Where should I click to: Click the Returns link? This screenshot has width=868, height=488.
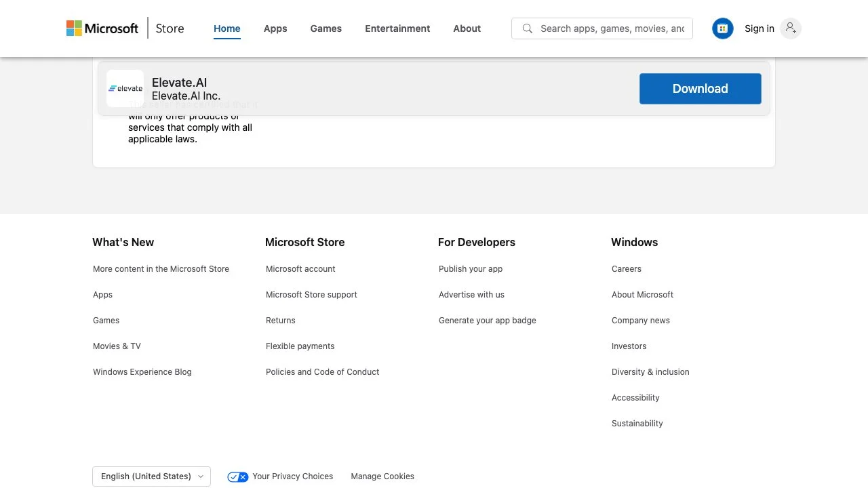281,321
